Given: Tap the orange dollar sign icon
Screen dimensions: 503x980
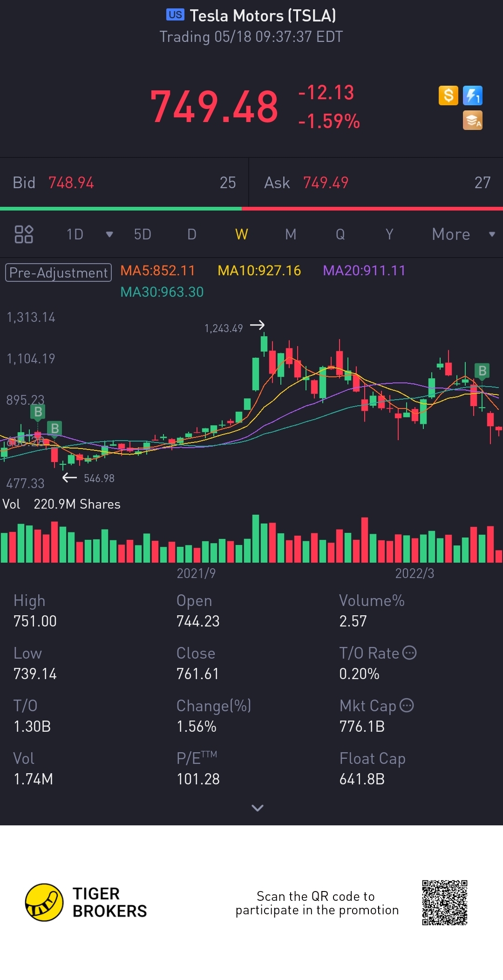Looking at the screenshot, I should 449,95.
